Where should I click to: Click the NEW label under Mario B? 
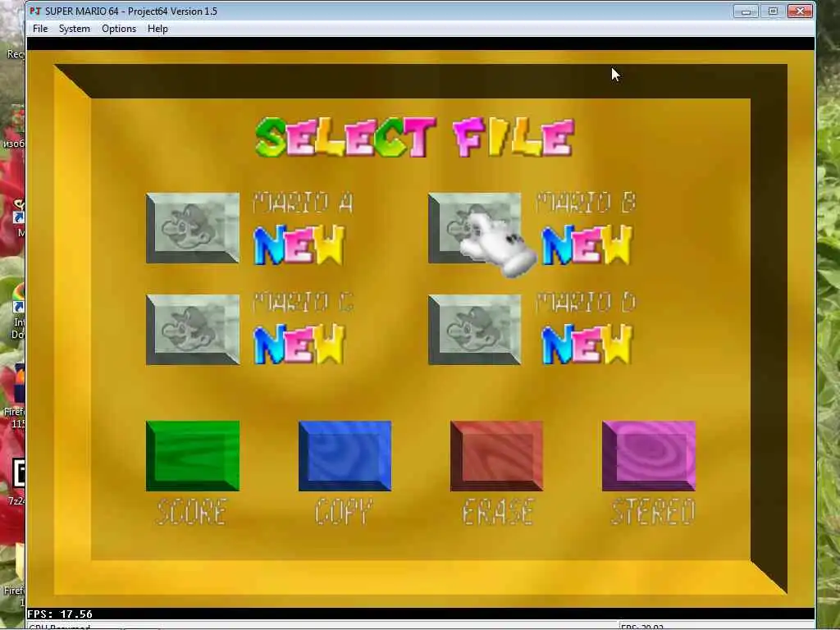click(587, 244)
